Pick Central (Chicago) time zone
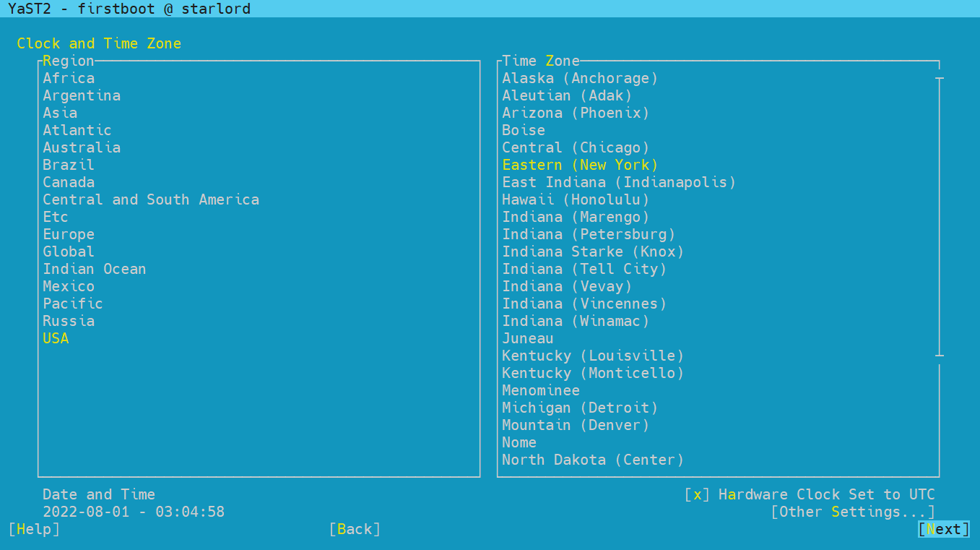 click(576, 147)
